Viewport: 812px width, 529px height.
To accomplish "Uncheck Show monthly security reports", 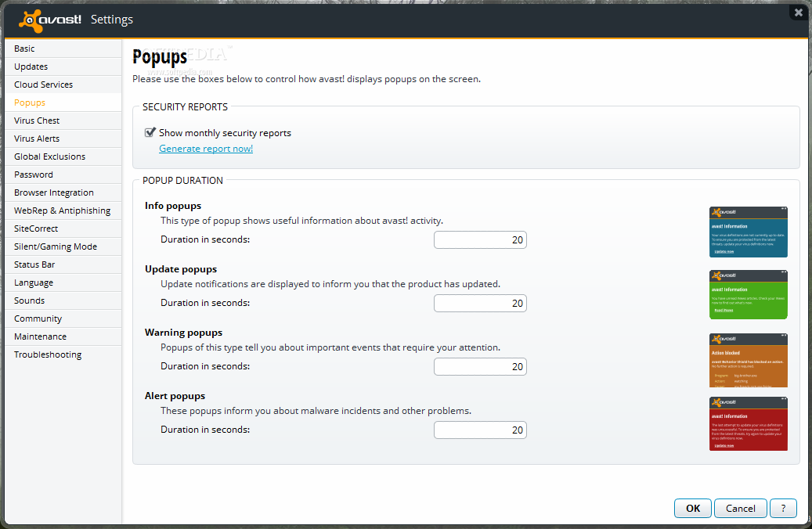I will pyautogui.click(x=150, y=132).
